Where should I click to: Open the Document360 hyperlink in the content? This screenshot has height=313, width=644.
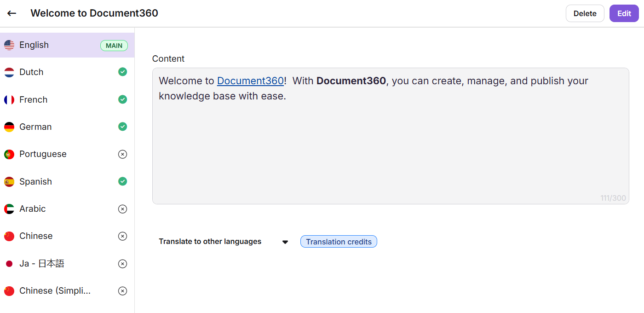click(x=250, y=81)
